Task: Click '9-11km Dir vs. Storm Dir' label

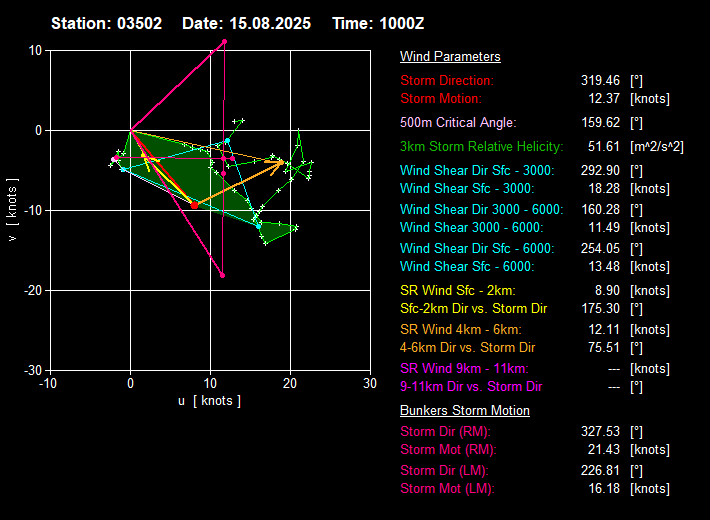Action: click(x=471, y=387)
